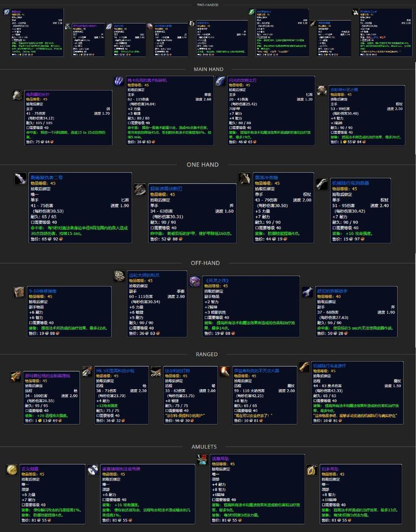The image size is (416, 532).
Task: Click the +10精神 line in the last amulet tooltip
Action: (329, 500)
